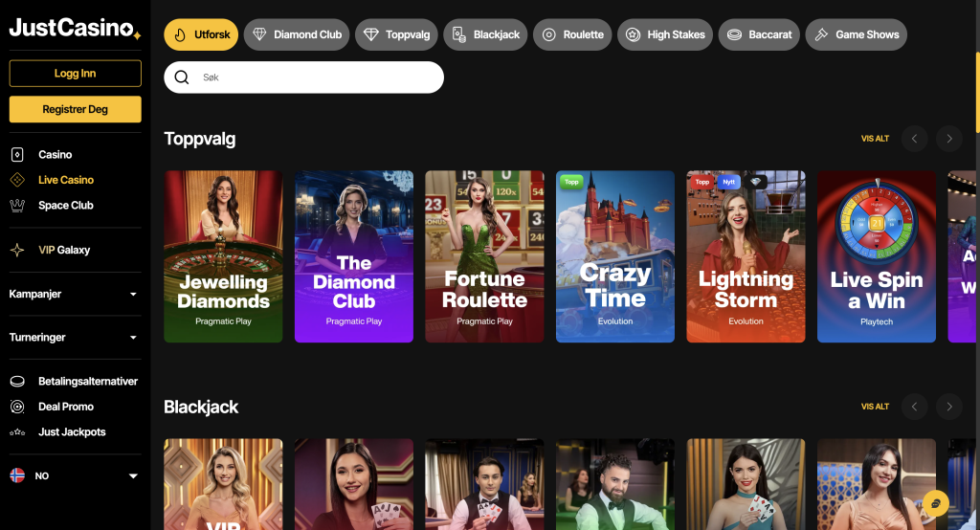This screenshot has height=530, width=980.
Task: Click the JustCasino logo
Action: pyautogui.click(x=75, y=28)
